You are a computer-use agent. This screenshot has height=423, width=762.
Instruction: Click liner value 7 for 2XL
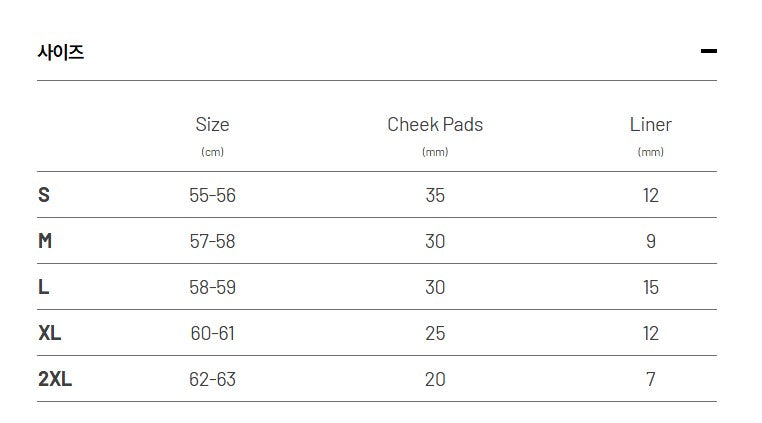651,379
